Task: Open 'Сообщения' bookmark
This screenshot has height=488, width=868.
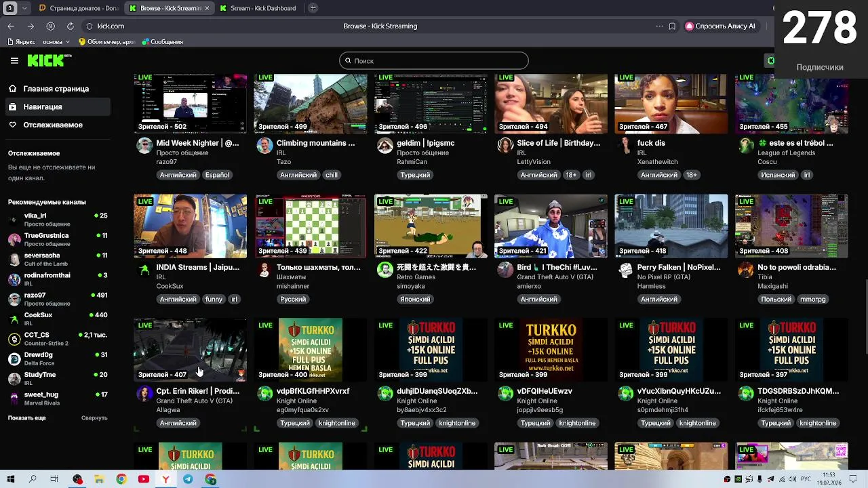Action: click(162, 42)
